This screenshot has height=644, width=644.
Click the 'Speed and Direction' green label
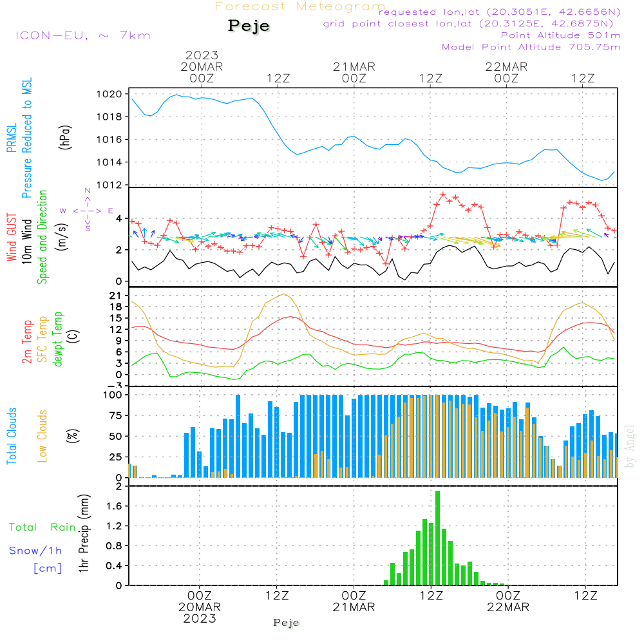point(42,237)
